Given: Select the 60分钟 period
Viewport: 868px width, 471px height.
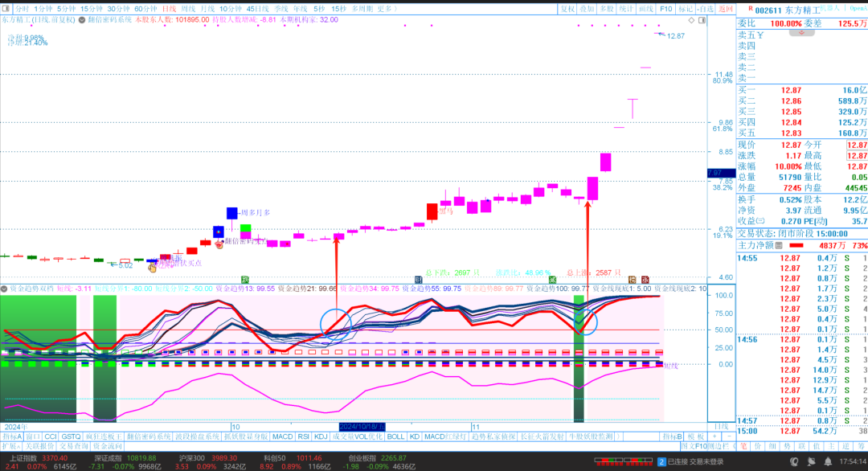Looking at the screenshot, I should click(x=145, y=9).
